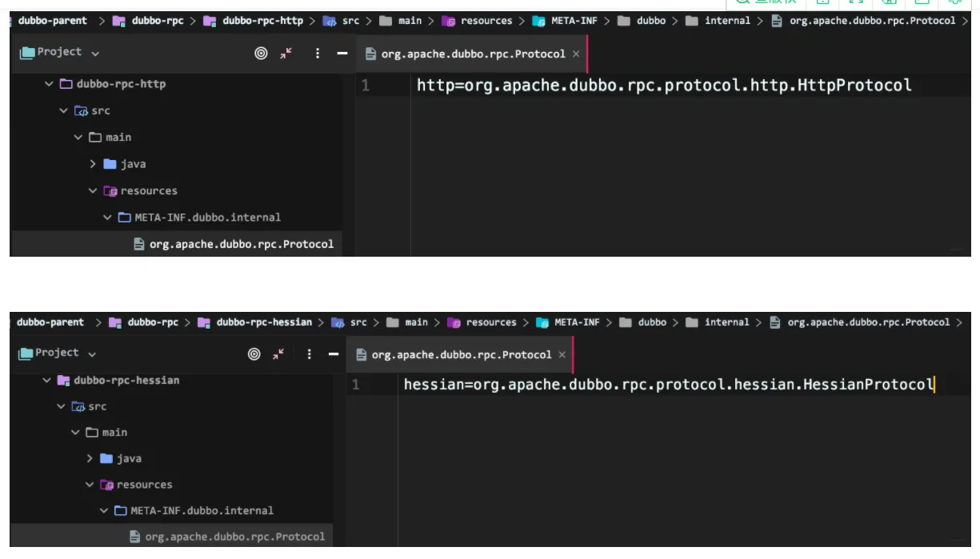980x559 pixels.
Task: Click the hessian=...HessianProtocol editor line
Action: click(x=669, y=385)
